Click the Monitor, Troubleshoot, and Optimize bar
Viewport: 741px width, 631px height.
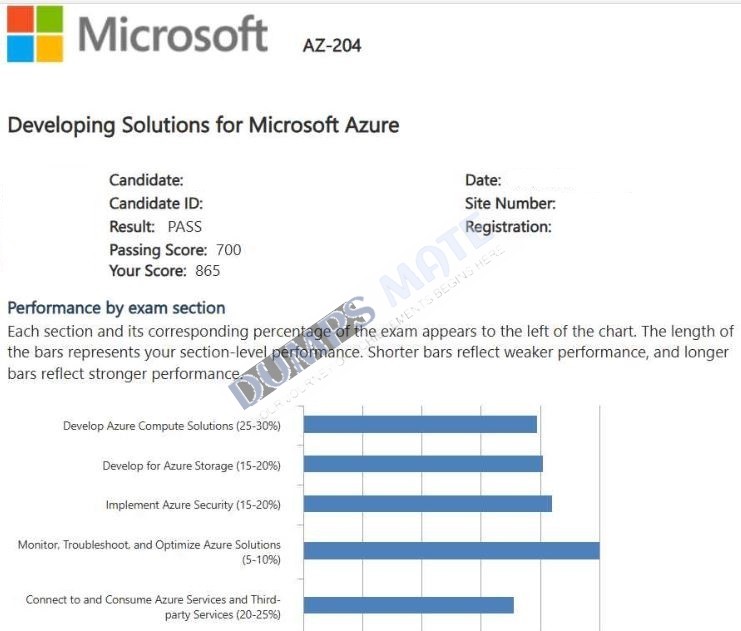451,551
